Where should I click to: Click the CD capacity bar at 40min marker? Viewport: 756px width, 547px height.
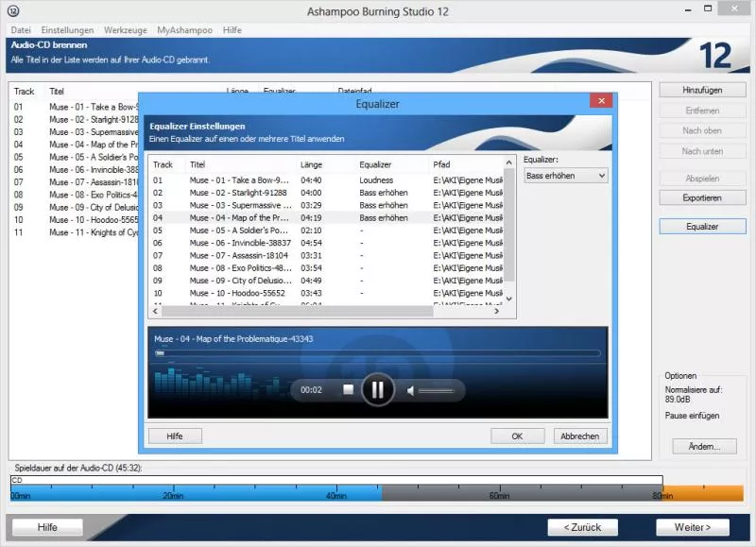tap(336, 494)
